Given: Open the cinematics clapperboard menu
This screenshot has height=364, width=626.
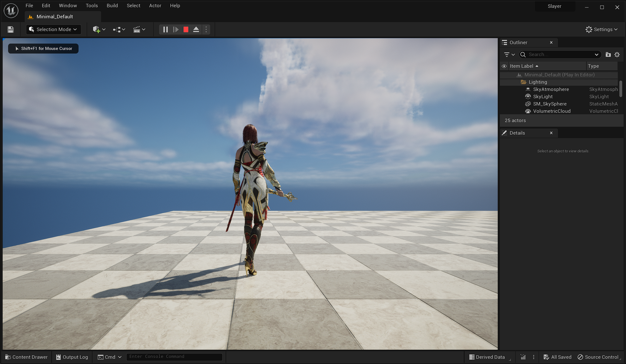Looking at the screenshot, I should pos(139,29).
